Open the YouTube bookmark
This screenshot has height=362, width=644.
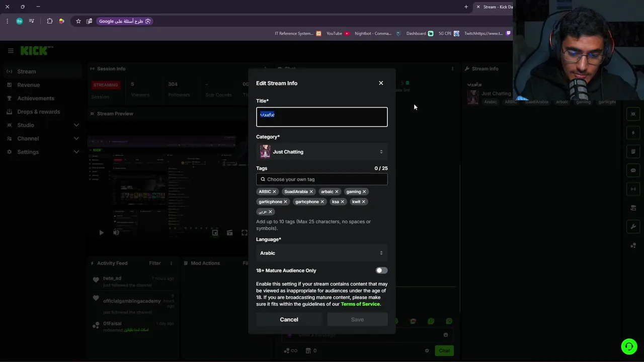coord(338,34)
